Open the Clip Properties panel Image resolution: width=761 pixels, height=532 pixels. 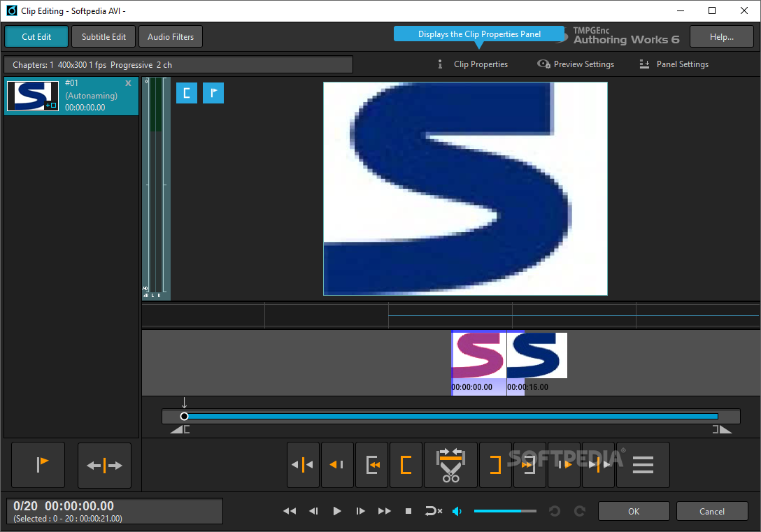(x=473, y=64)
